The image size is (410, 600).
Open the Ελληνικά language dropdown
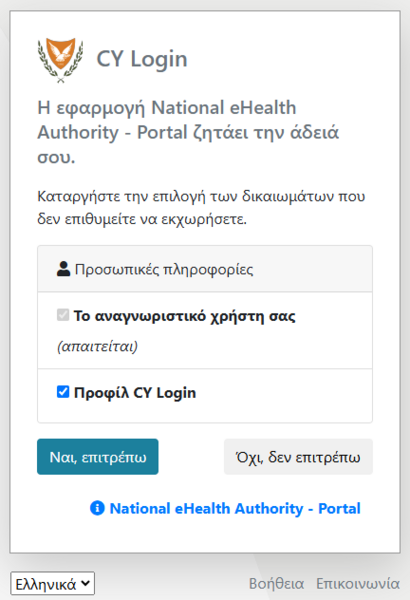(52, 584)
